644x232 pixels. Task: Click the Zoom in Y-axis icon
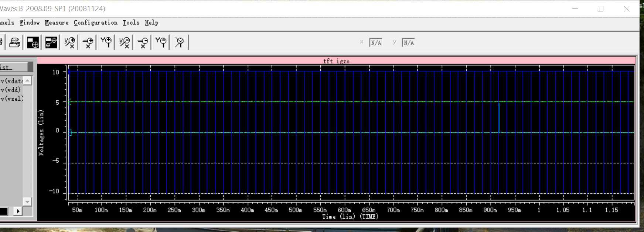[x=106, y=42]
